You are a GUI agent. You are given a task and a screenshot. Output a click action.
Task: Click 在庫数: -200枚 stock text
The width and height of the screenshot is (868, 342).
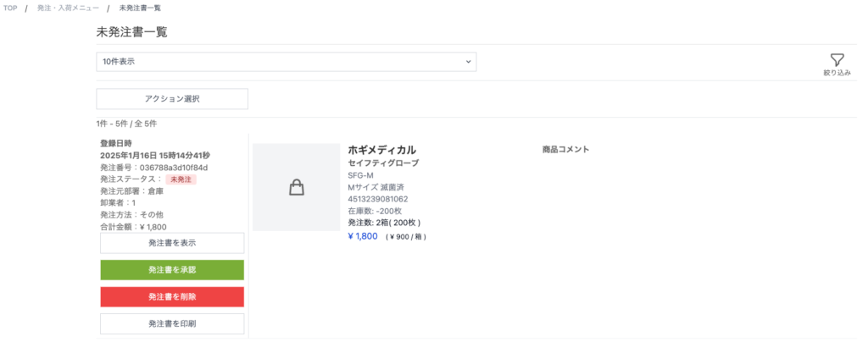375,211
